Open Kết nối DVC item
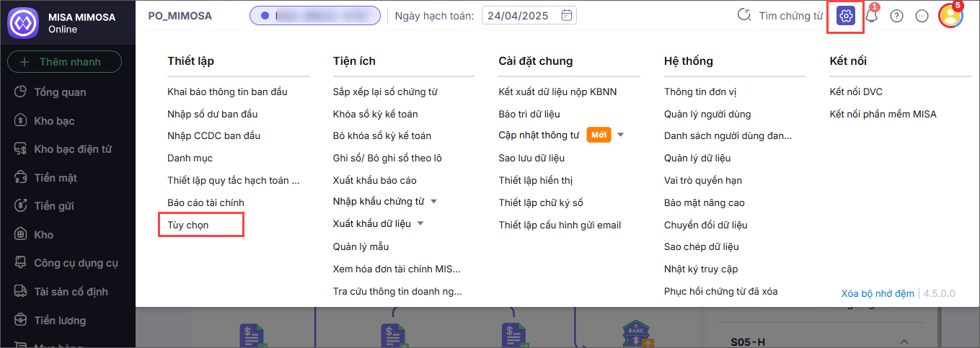Image resolution: width=980 pixels, height=348 pixels. tap(856, 92)
